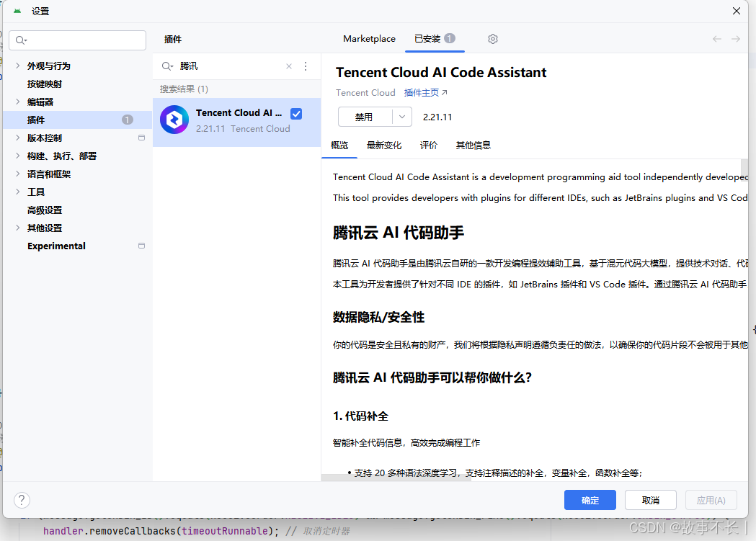Click the 应用(A) button
The width and height of the screenshot is (756, 541).
711,500
